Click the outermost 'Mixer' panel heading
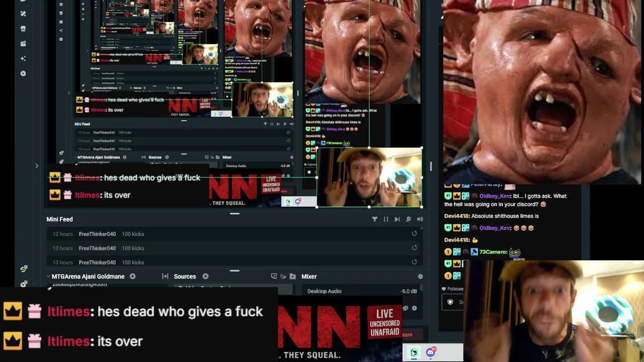 click(309, 277)
